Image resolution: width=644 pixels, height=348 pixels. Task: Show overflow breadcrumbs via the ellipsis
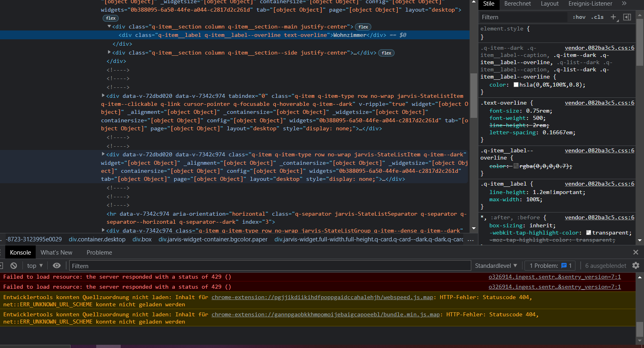tap(471, 239)
